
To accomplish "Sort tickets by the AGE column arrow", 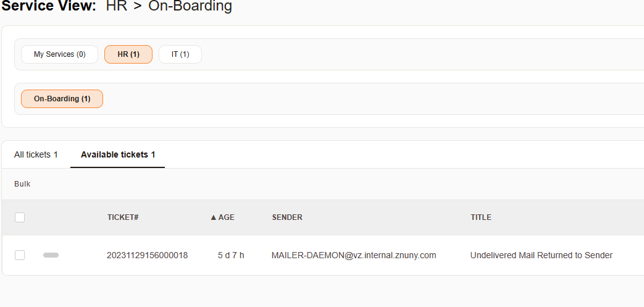I will pos(214,217).
